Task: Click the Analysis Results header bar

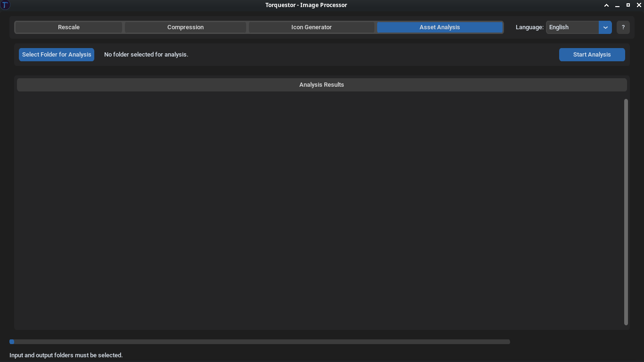Action: (x=322, y=85)
